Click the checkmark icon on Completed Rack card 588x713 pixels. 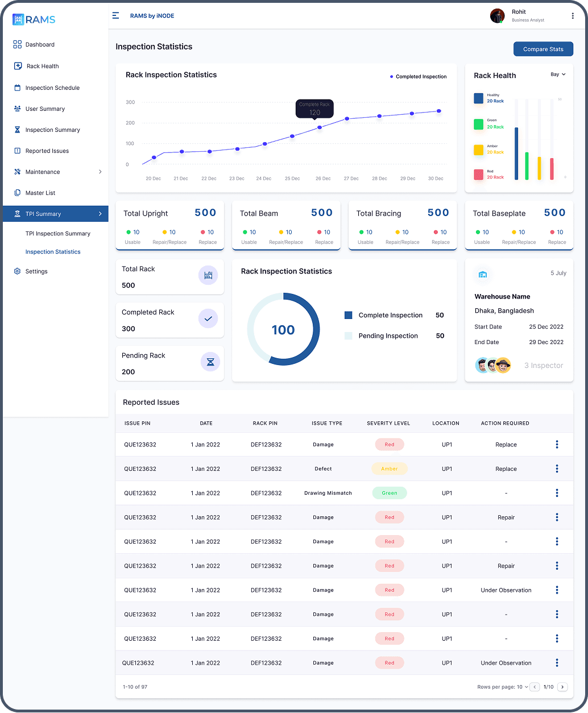[x=208, y=319]
